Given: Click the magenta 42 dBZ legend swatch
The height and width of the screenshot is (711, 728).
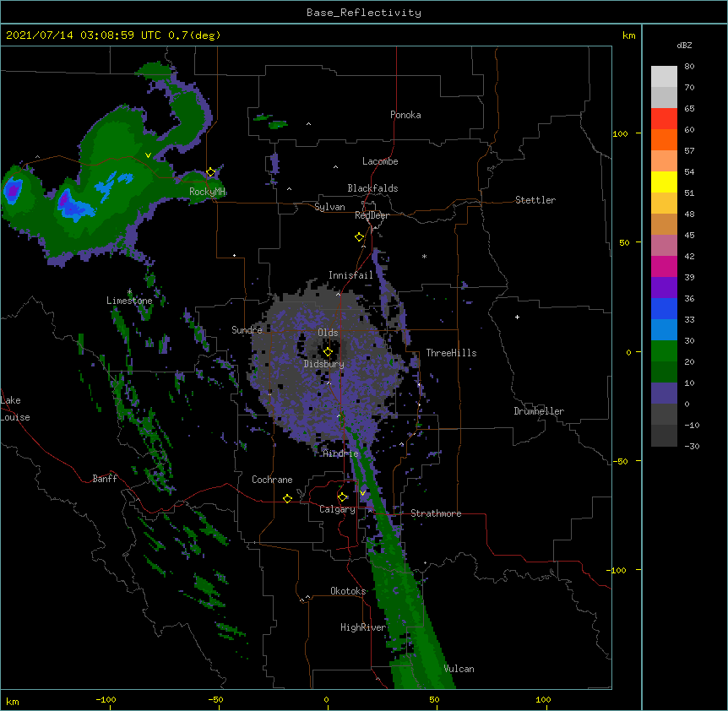Looking at the screenshot, I should tap(664, 266).
